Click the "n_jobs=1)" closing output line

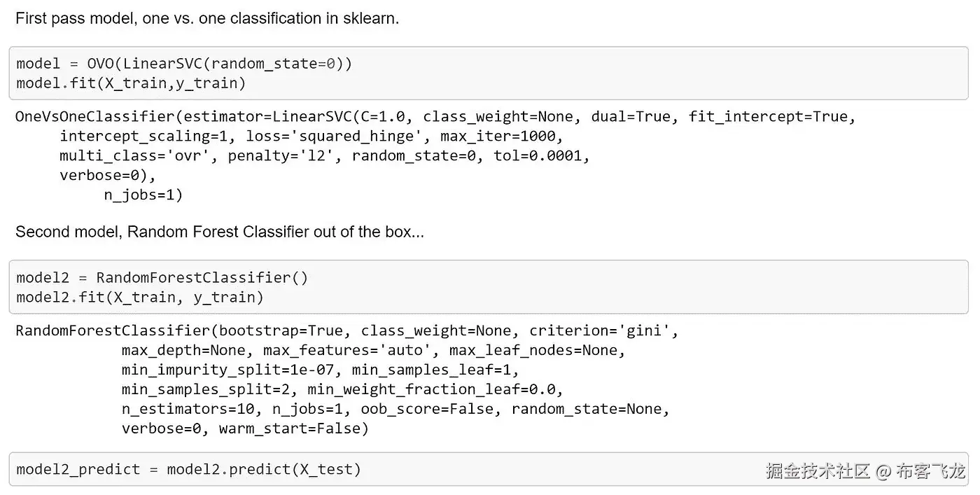143,195
